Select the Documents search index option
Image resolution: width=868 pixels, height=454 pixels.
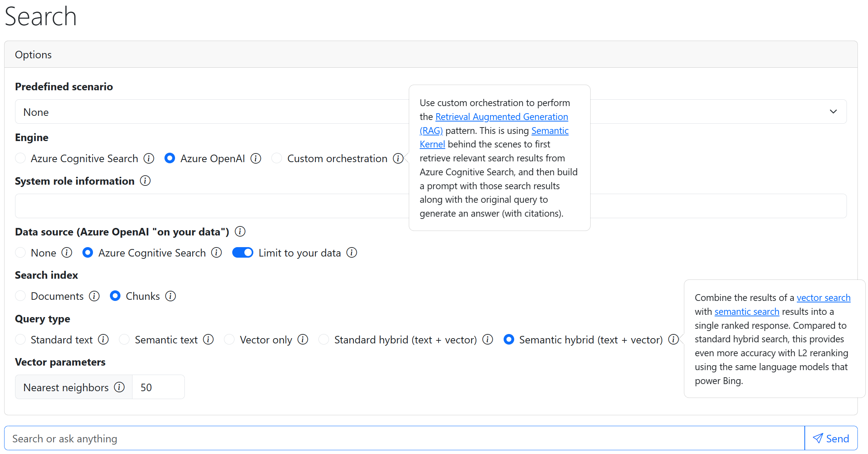pyautogui.click(x=21, y=296)
